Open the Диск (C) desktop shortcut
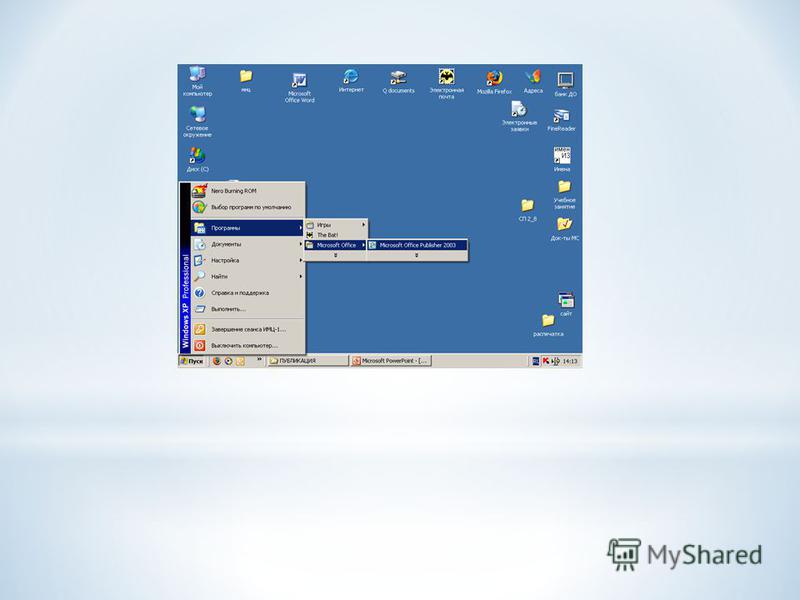This screenshot has width=800, height=600. point(197,160)
